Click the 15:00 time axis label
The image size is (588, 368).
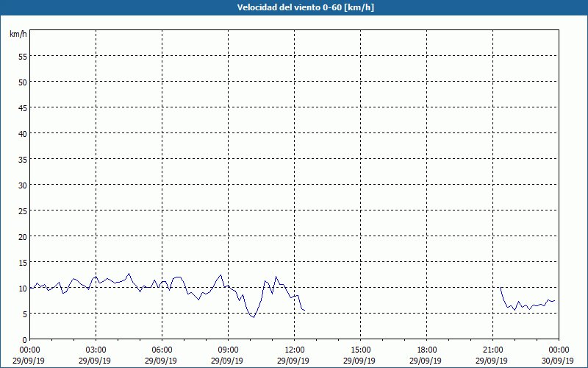click(360, 350)
